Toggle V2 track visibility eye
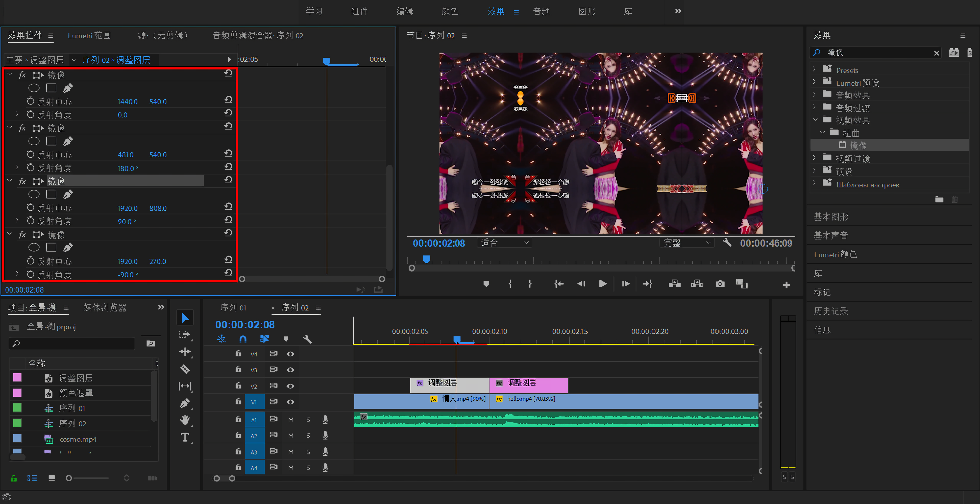This screenshot has width=980, height=504. (x=290, y=386)
